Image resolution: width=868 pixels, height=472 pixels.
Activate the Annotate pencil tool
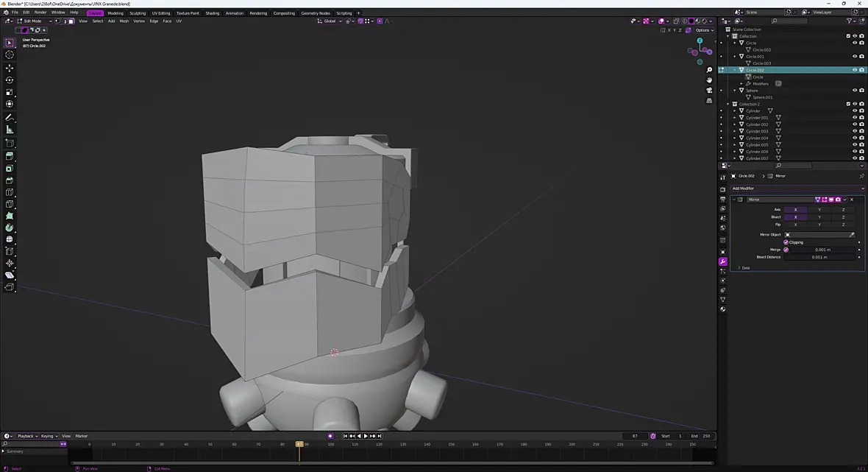click(10, 117)
